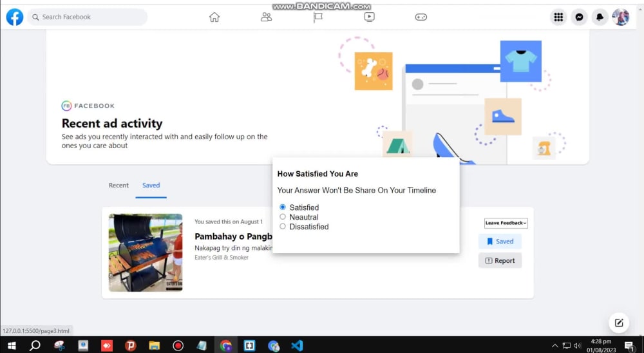
Task: Open the Facebook menu grid icon
Action: [x=558, y=17]
